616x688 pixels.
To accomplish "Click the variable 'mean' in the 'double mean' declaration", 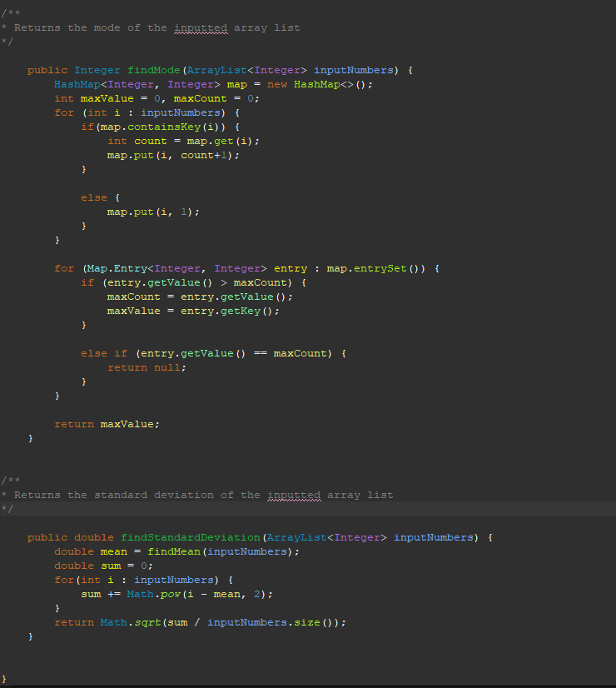I will coord(113,551).
